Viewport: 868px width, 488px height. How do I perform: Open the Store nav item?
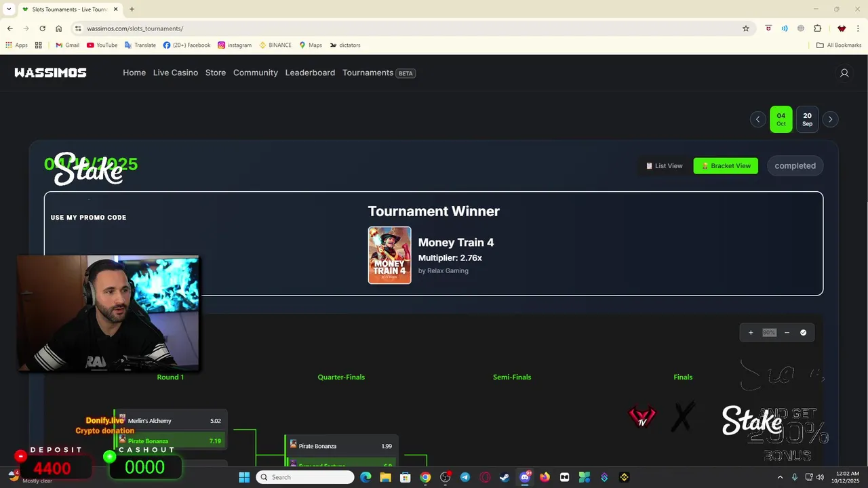click(x=216, y=73)
